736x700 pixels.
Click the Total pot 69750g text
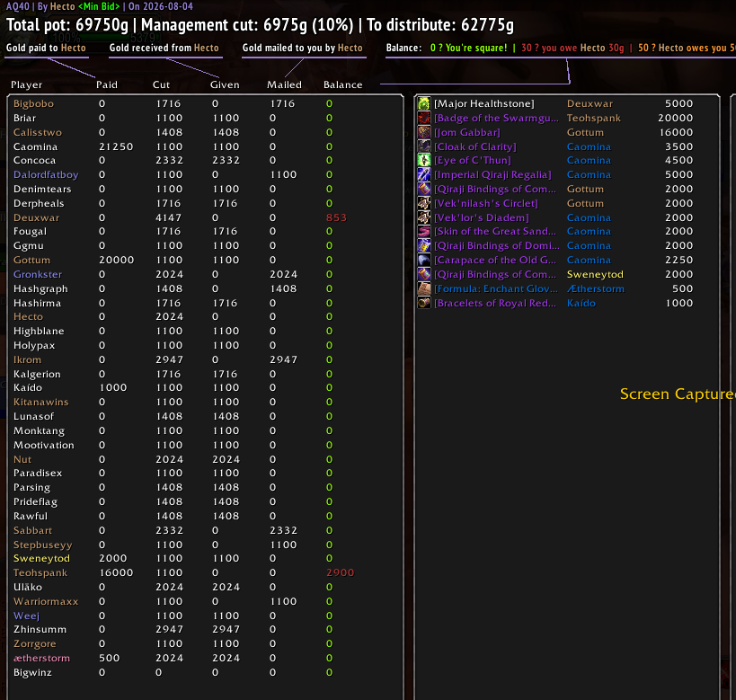click(67, 24)
